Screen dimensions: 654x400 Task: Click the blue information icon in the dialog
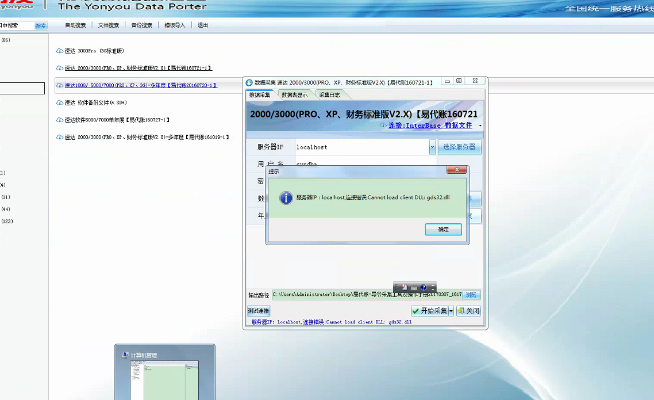click(x=285, y=199)
